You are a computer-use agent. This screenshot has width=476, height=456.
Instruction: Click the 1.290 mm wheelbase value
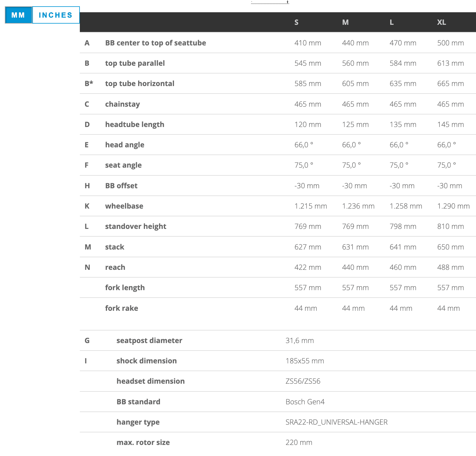pyautogui.click(x=453, y=206)
